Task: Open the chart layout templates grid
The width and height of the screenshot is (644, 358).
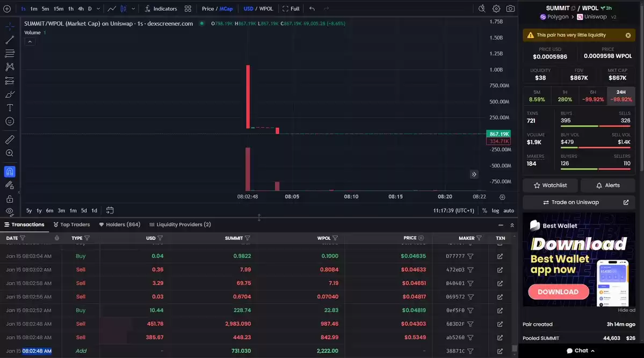Action: [187, 9]
